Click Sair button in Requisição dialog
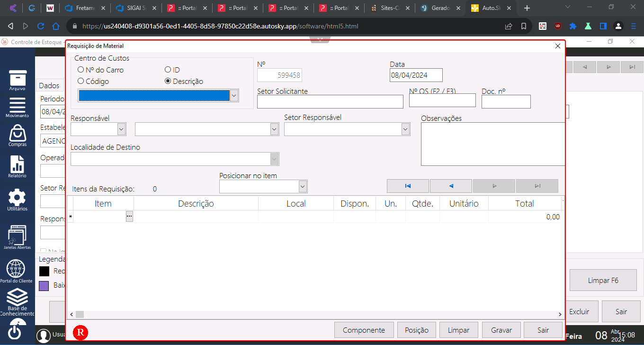The width and height of the screenshot is (644, 345). click(543, 330)
